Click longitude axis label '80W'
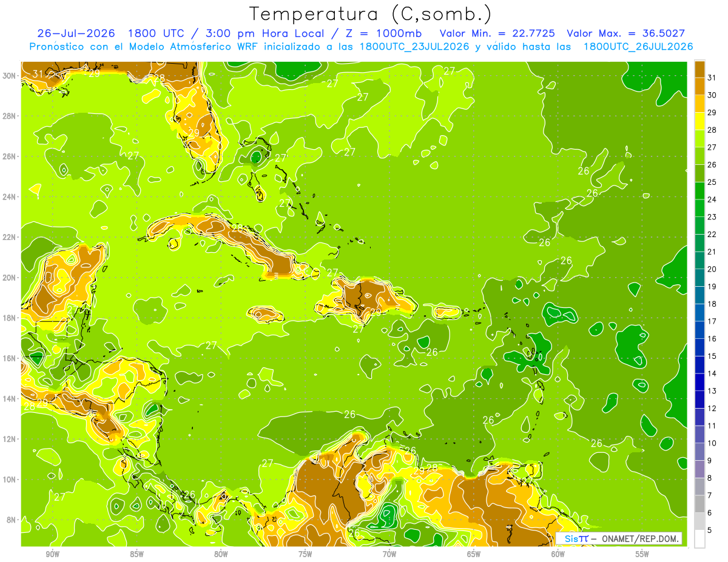Image resolution: width=728 pixels, height=562 pixels. (221, 554)
